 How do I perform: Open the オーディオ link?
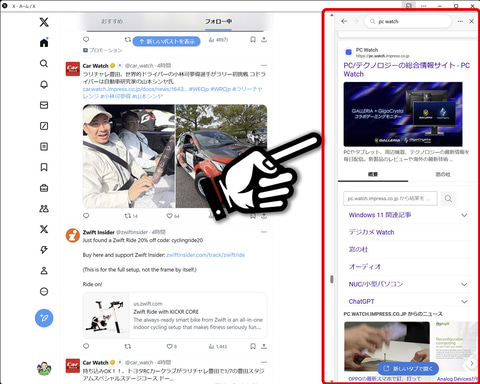[x=364, y=267]
